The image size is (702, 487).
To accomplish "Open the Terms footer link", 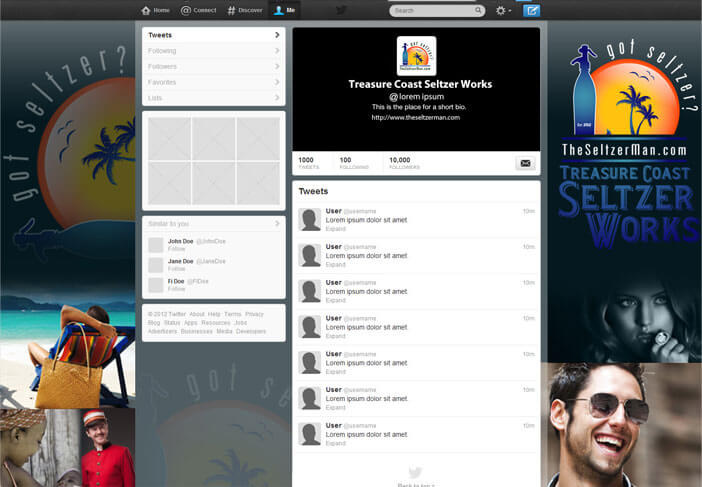I will 232,314.
